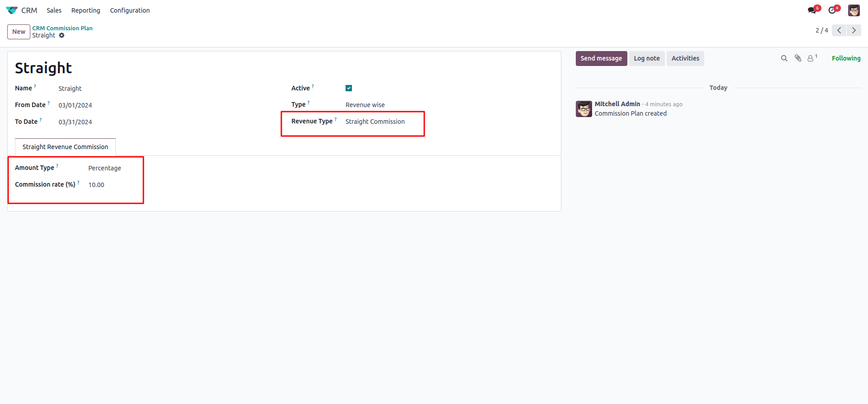This screenshot has width=868, height=404.
Task: Open CRM Commission Plan breadcrumb link
Action: (x=62, y=28)
